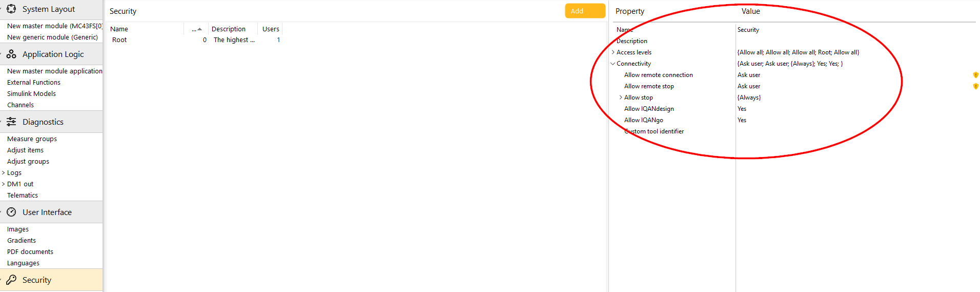The image size is (980, 292).
Task: Click the Application Logic modules icon
Action: pos(11,54)
